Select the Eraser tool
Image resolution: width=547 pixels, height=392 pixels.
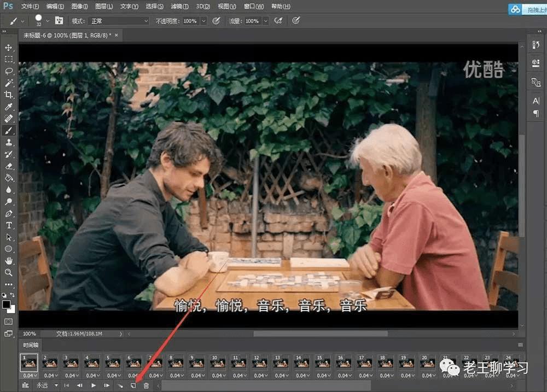9,166
